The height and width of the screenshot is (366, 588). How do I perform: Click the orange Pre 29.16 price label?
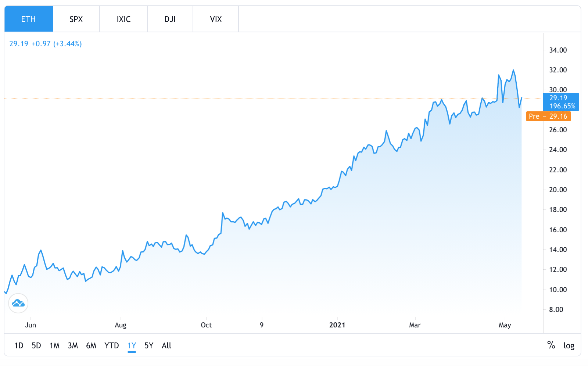[548, 116]
